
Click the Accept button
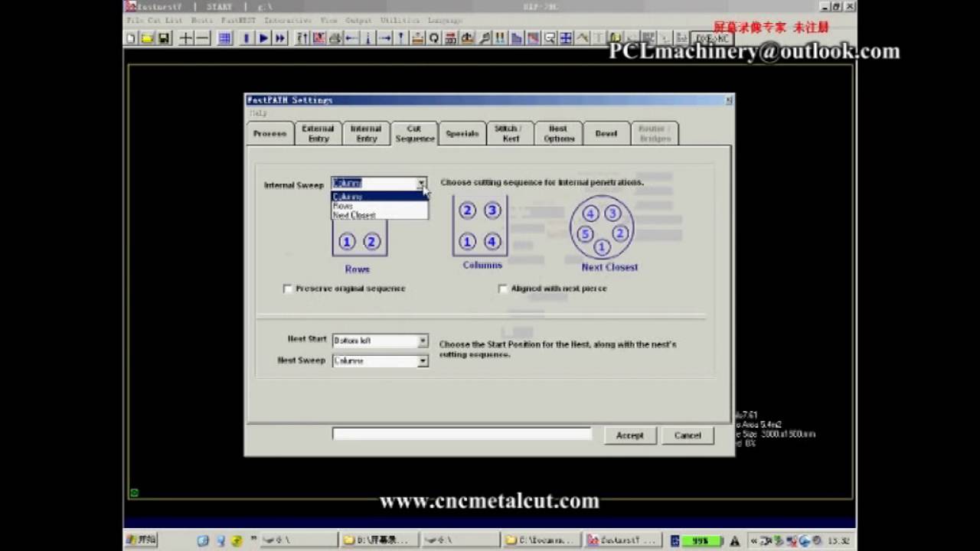pos(629,435)
